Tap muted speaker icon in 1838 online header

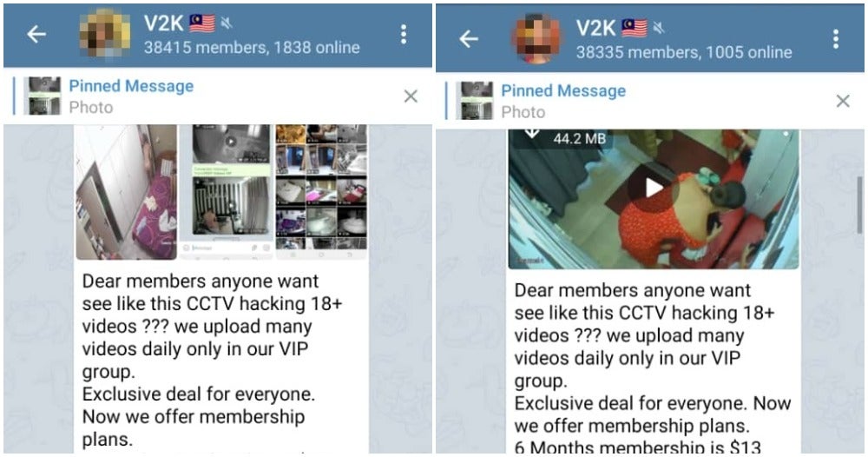pyautogui.click(x=226, y=23)
